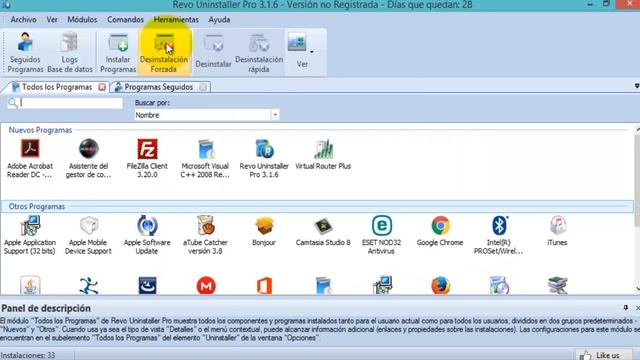Close the Programas Seguidos tab

tap(203, 87)
